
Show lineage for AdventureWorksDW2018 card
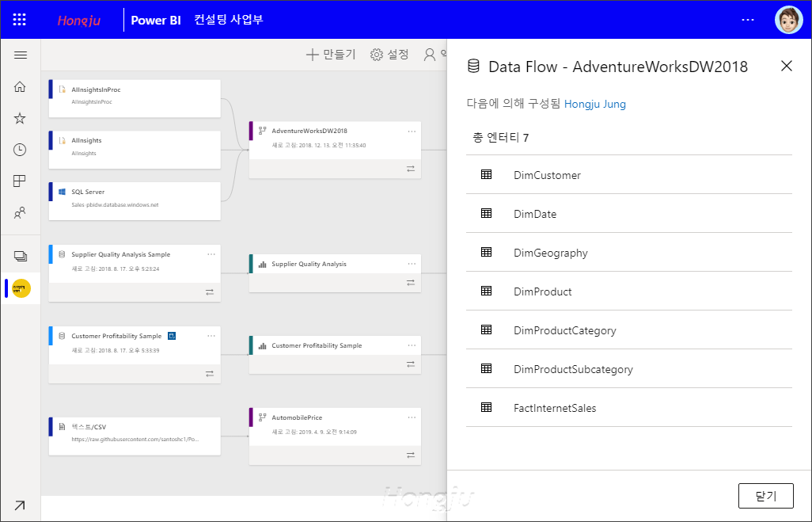click(411, 169)
